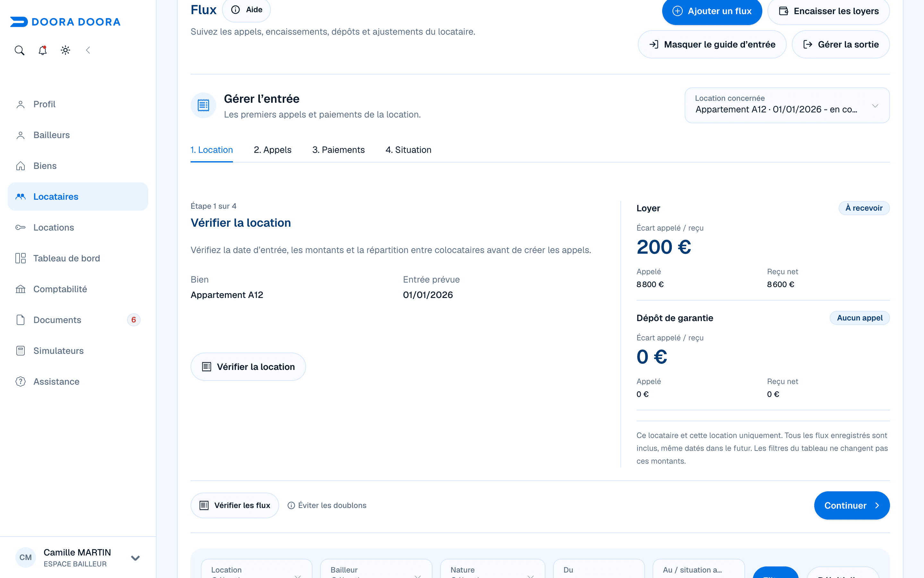Screen dimensions: 924x578
Task: Click the Gérer l'entrée document icon
Action: tap(203, 105)
